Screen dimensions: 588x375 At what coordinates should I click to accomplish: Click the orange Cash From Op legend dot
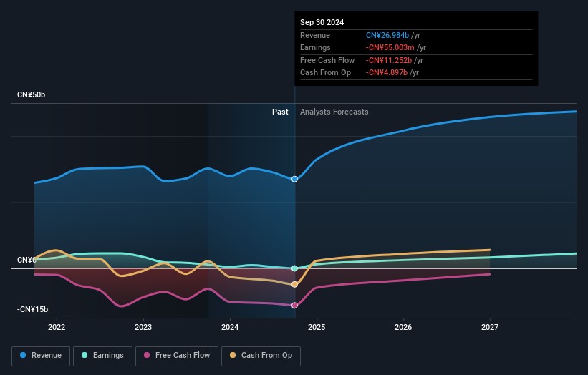click(x=233, y=355)
